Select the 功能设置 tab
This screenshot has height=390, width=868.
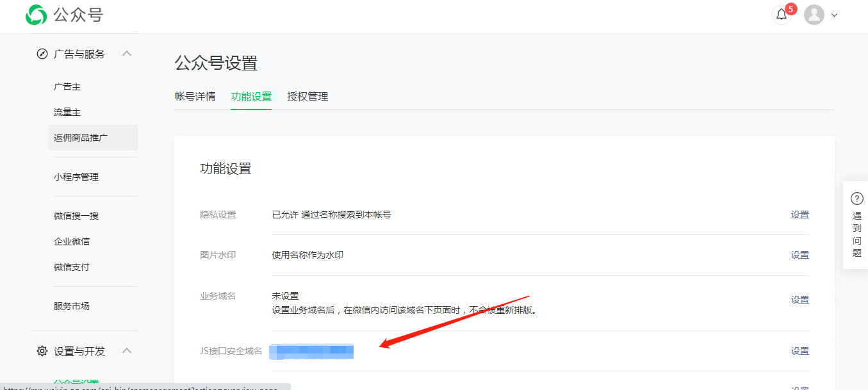[251, 97]
